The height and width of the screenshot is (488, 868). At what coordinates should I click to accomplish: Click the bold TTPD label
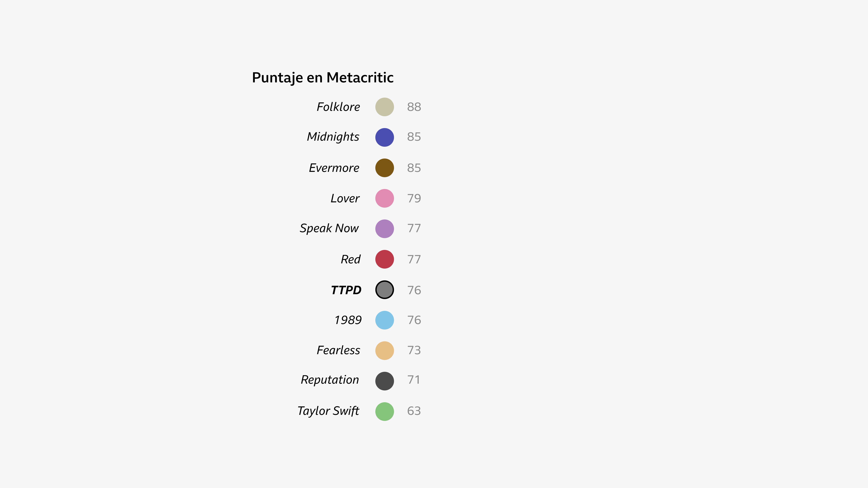coord(346,290)
